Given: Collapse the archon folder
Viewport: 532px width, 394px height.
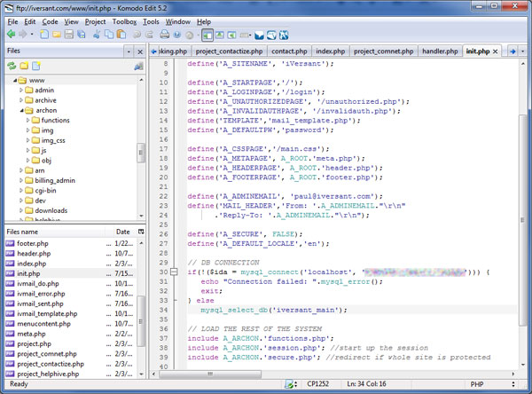Looking at the screenshot, I should (21, 110).
